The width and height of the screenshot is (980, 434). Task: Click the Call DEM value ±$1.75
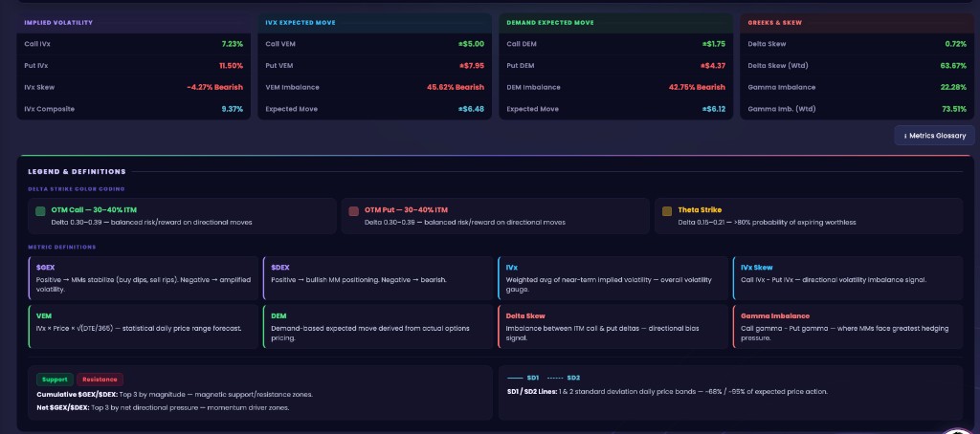pos(713,44)
